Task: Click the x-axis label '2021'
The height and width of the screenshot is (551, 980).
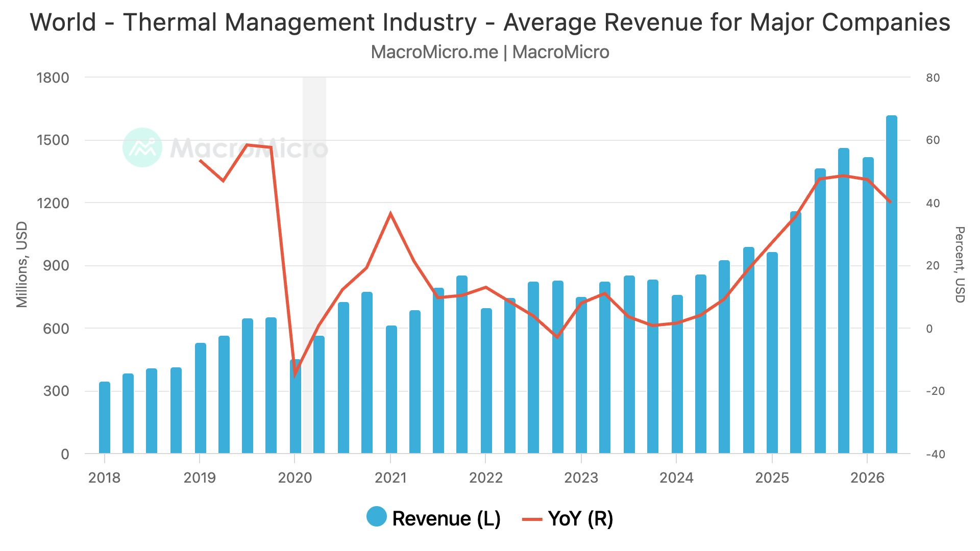Action: pyautogui.click(x=390, y=478)
